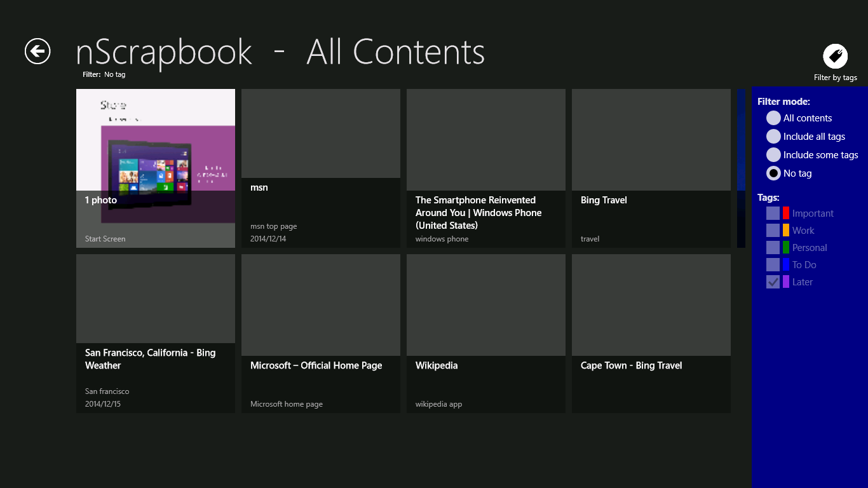Open the Wikipedia tile
Viewport: 868px width, 488px height.
[486, 334]
